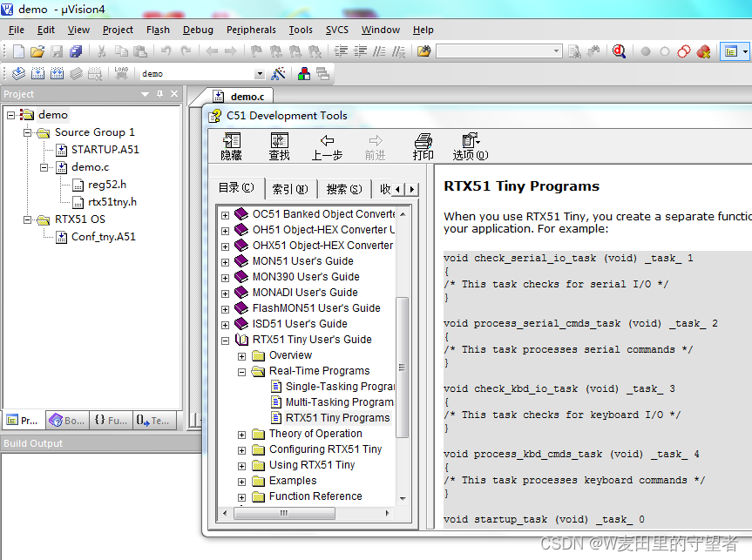Collapse the demo project root node
The height and width of the screenshot is (560, 752).
11,115
